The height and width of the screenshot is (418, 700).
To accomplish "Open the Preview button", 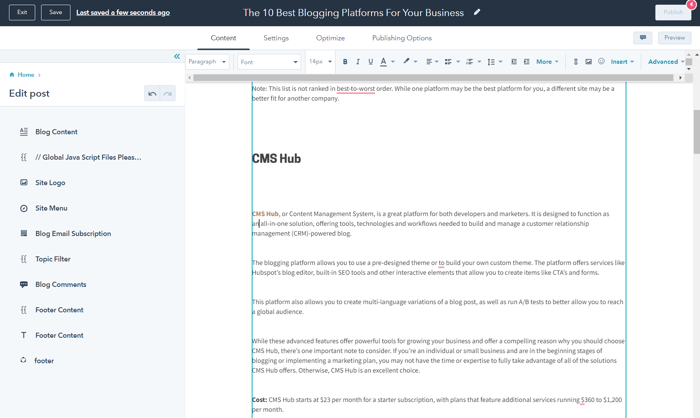I will (674, 38).
